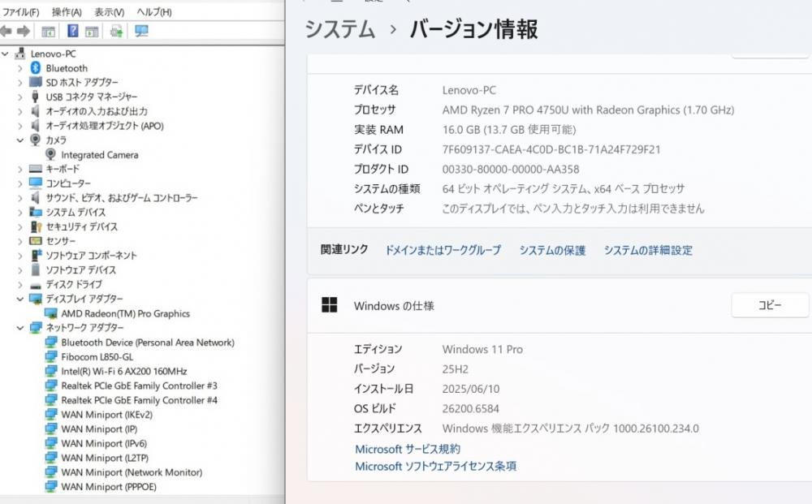812x504 pixels.
Task: Click the product ID 00330-80000-00000-AA358
Action: pyautogui.click(x=511, y=170)
